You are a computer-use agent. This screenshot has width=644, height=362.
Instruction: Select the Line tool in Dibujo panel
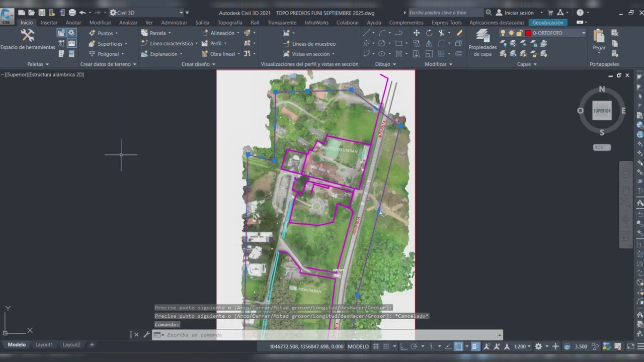(x=367, y=33)
